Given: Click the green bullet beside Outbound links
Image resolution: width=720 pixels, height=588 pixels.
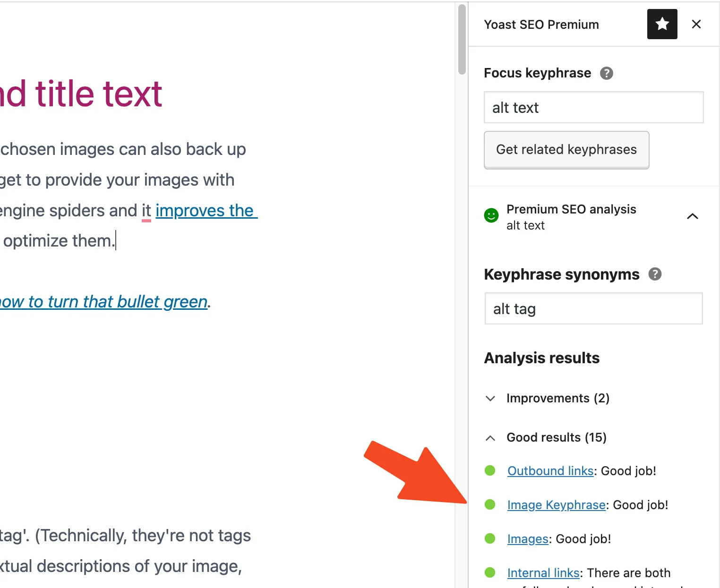Looking at the screenshot, I should (x=490, y=470).
